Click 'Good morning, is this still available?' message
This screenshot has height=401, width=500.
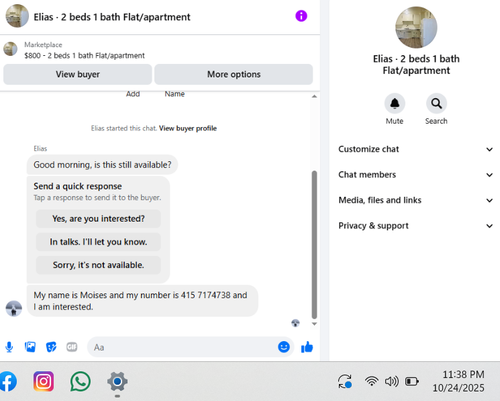coord(102,165)
